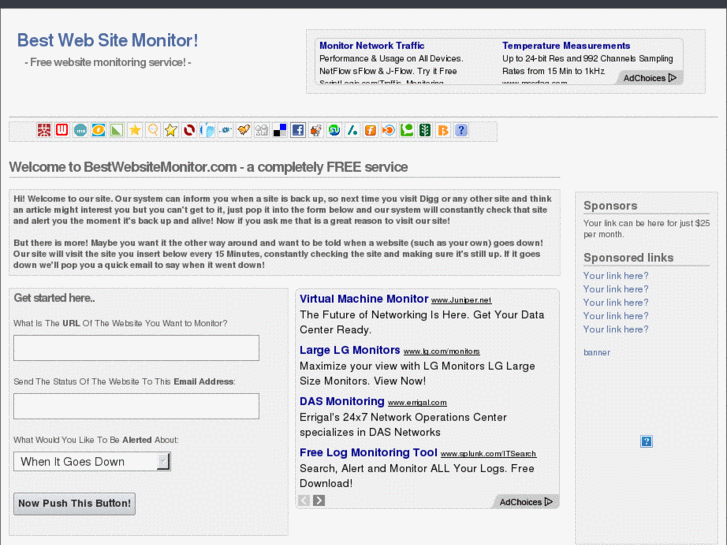
Task: Click the orange magnifying glass icon
Action: coord(153,130)
